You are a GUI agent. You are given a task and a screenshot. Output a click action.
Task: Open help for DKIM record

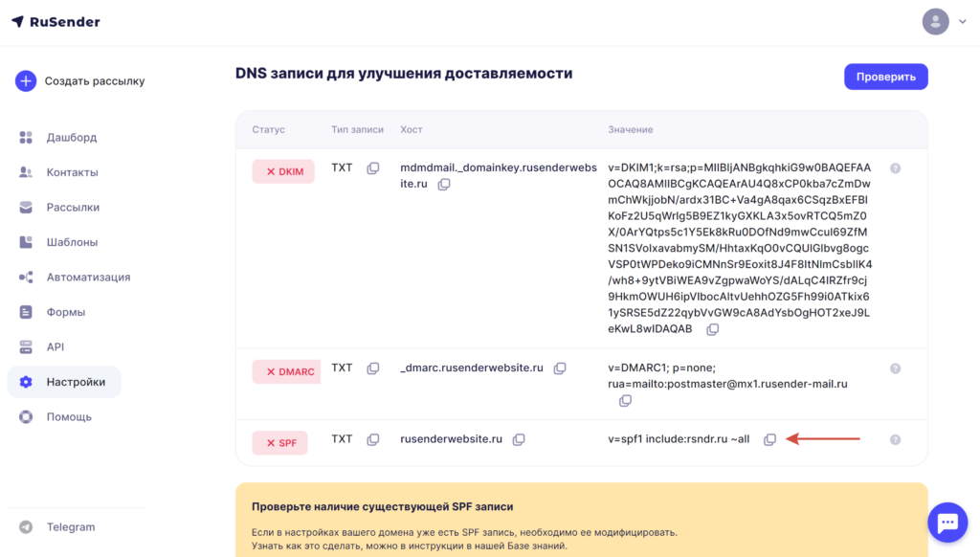point(896,168)
